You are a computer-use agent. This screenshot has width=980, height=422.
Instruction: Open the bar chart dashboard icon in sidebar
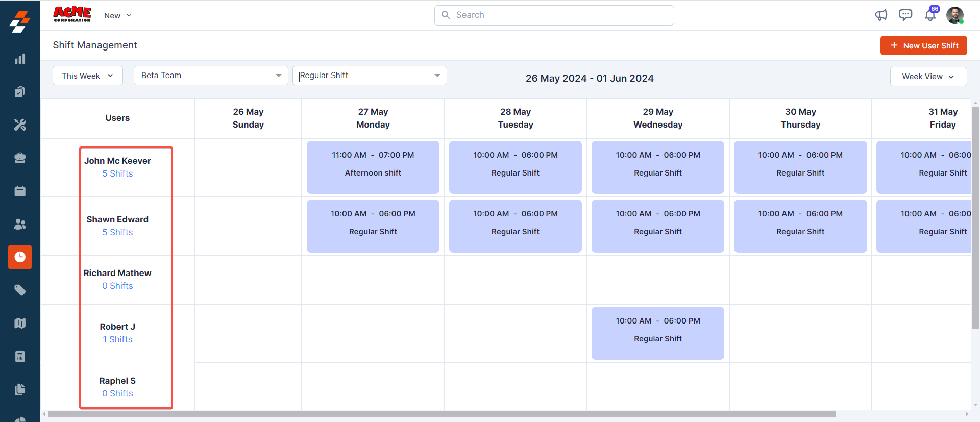[20, 59]
